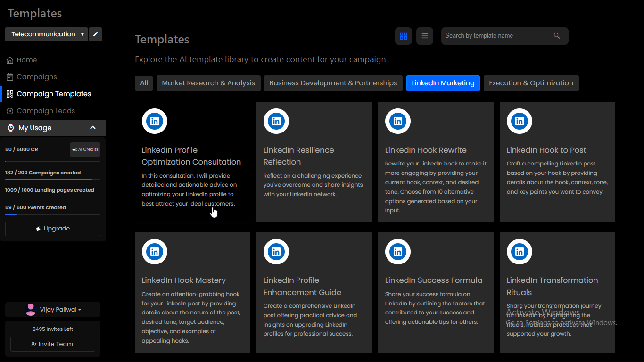
Task: Select Market Research & Analysis filter
Action: coord(208,83)
